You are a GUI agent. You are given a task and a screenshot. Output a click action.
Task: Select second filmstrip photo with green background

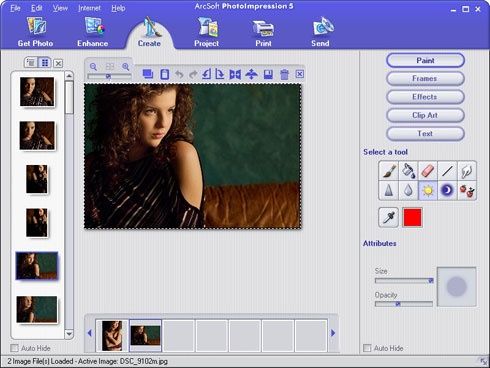tap(145, 336)
